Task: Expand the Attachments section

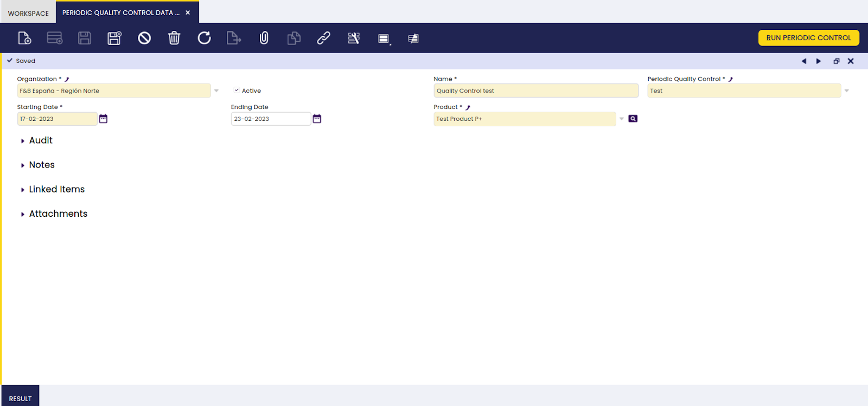Action: 58,214
